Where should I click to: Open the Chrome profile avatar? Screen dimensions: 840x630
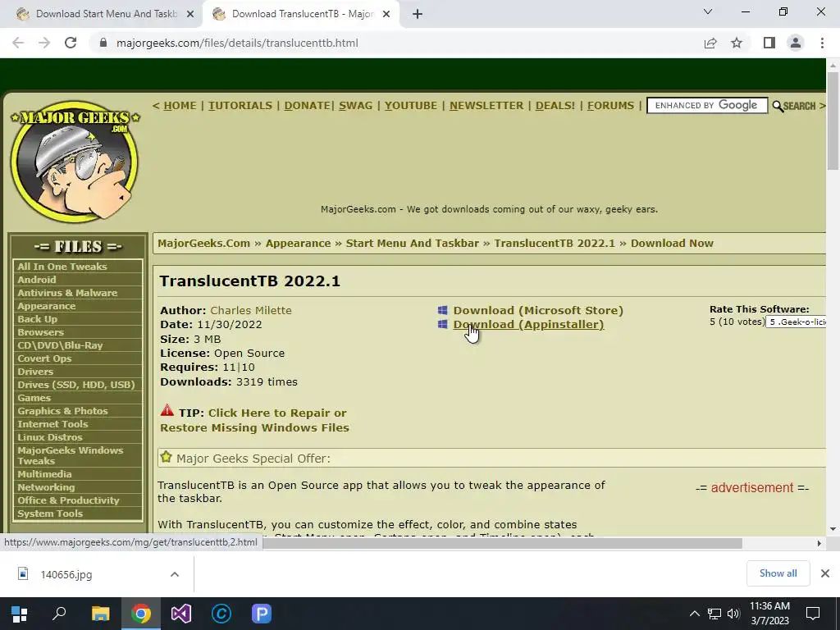click(x=796, y=43)
